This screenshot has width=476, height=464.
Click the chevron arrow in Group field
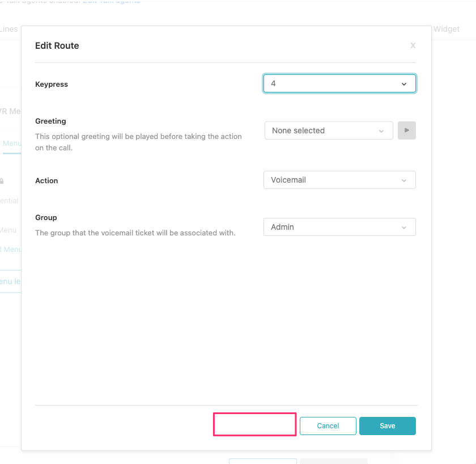coord(404,227)
